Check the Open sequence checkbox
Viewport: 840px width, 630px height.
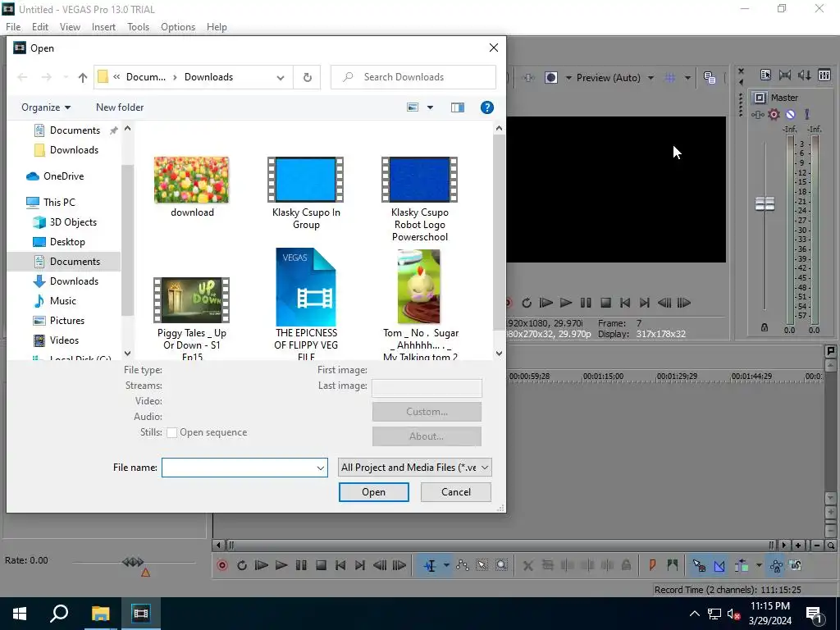pos(172,433)
